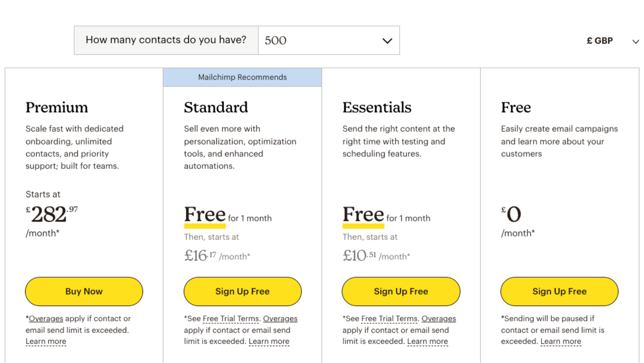Open the contacts count dropdown showing 500
Viewport: 644px width, 363px height.
click(329, 40)
